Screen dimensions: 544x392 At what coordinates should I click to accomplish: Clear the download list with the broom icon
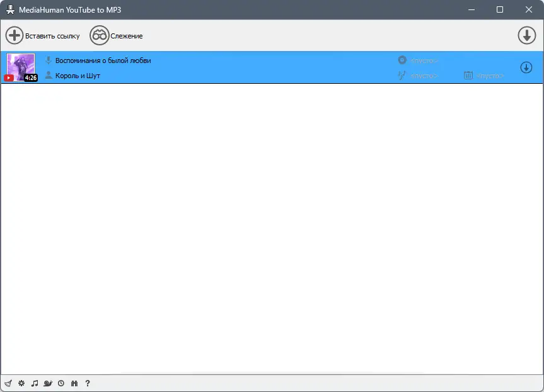pyautogui.click(x=8, y=383)
